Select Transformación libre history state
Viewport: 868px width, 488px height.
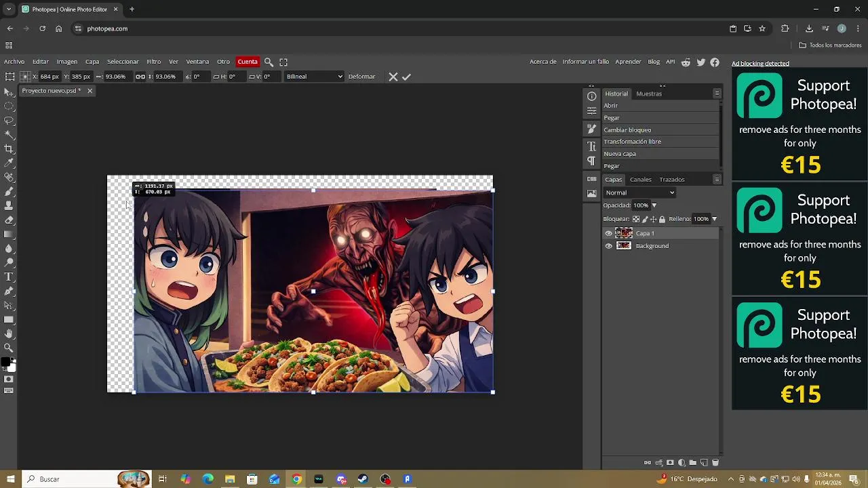click(x=660, y=142)
